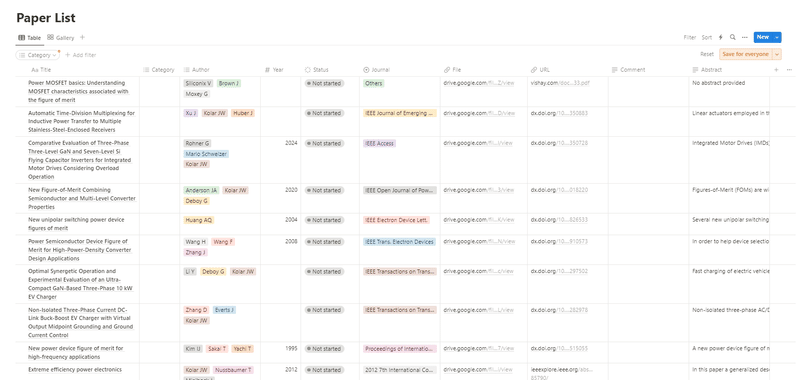The width and height of the screenshot is (800, 380).
Task: Open dx.doi.org link ending 826533
Action: (559, 220)
